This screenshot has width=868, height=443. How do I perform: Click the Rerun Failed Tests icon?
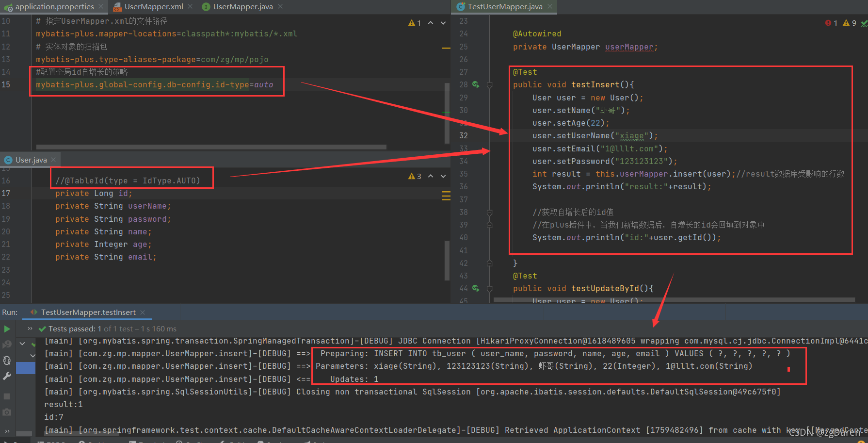point(7,344)
